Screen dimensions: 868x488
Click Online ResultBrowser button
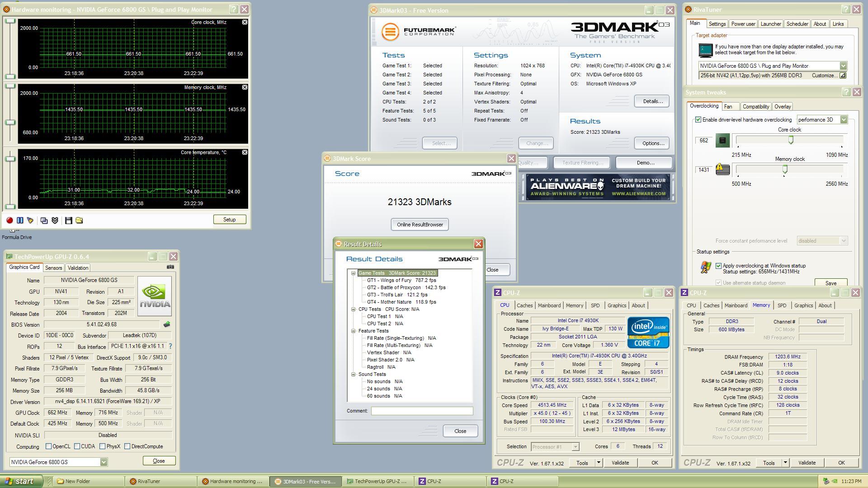420,225
